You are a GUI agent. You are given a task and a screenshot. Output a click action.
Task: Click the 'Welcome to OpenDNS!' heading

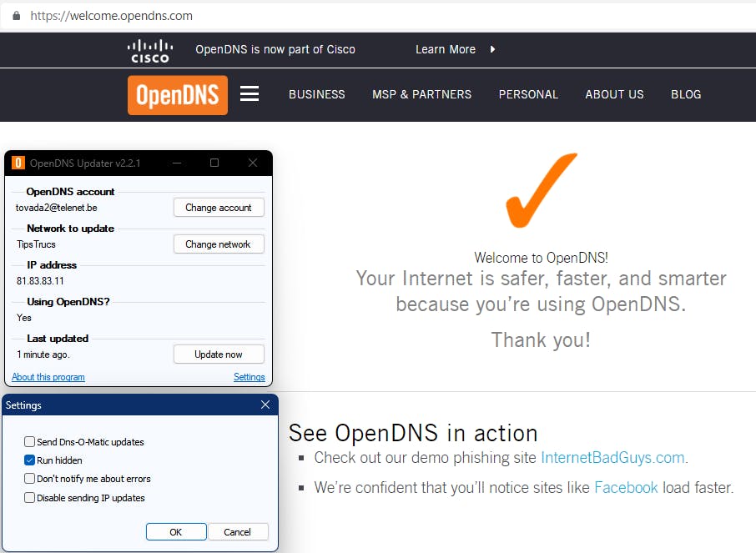point(541,258)
